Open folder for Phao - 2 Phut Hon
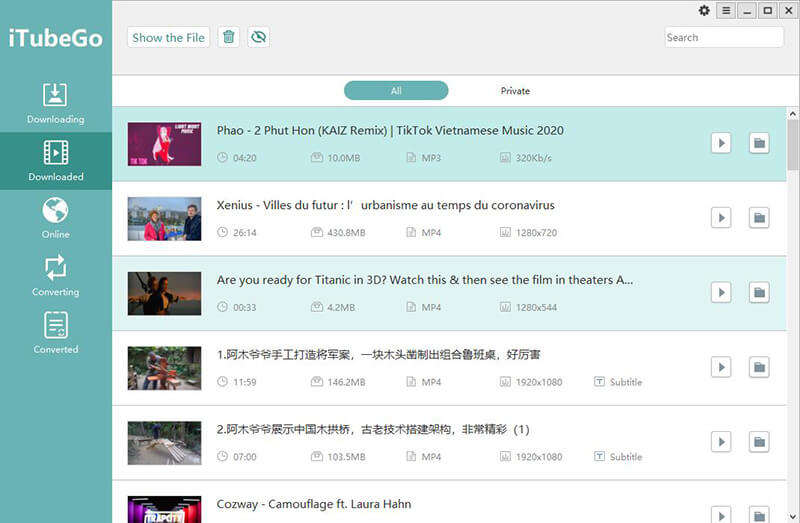The image size is (800, 523). pos(759,143)
